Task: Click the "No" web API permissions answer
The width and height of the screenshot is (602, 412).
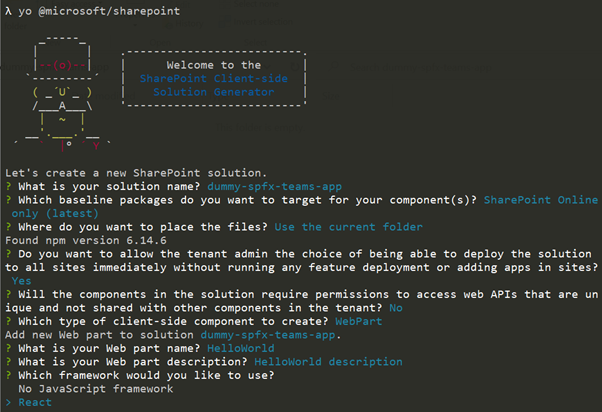Action: 396,308
